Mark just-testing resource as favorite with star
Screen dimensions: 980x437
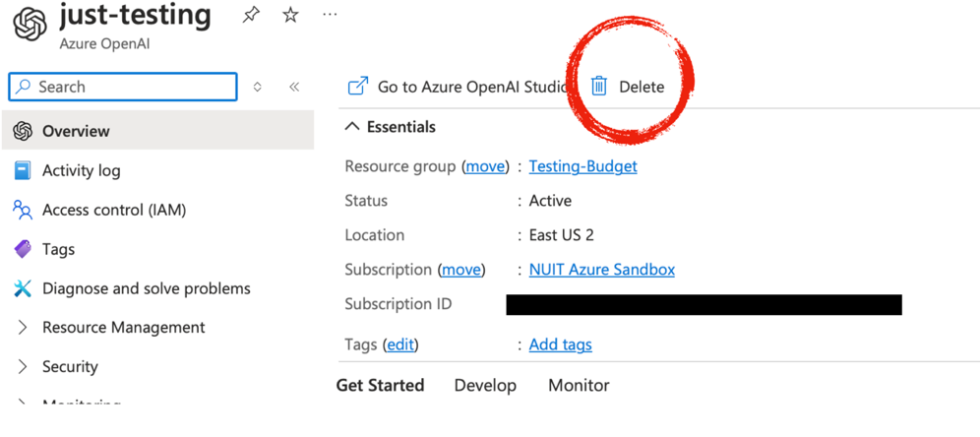tap(290, 15)
